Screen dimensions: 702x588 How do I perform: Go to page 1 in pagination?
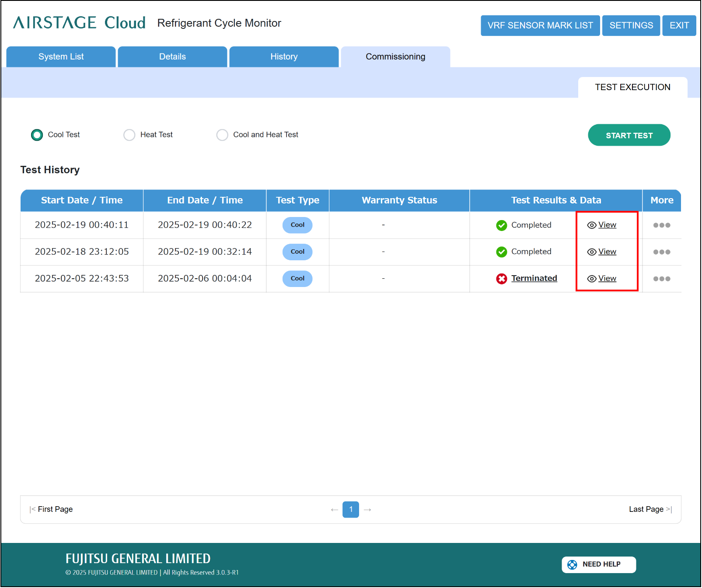point(351,510)
